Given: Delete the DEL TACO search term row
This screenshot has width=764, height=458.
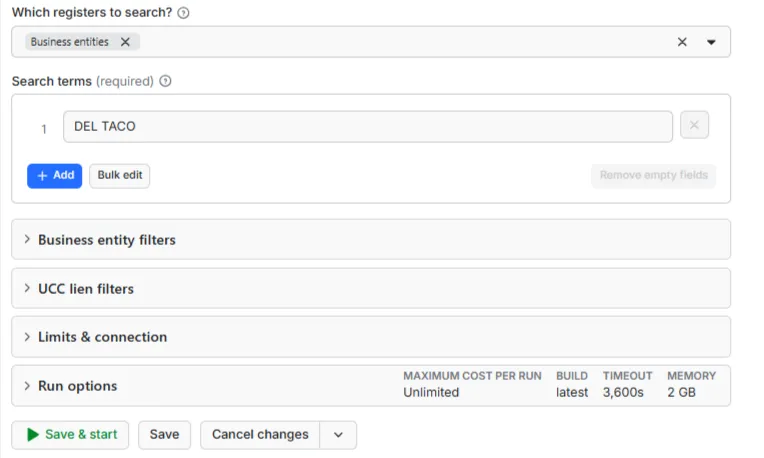Looking at the screenshot, I should [x=694, y=125].
